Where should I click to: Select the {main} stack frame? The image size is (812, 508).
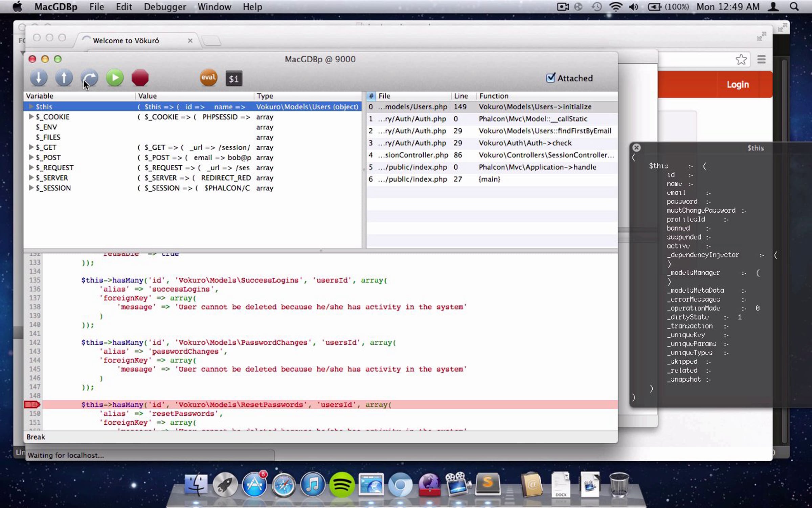pos(492,179)
